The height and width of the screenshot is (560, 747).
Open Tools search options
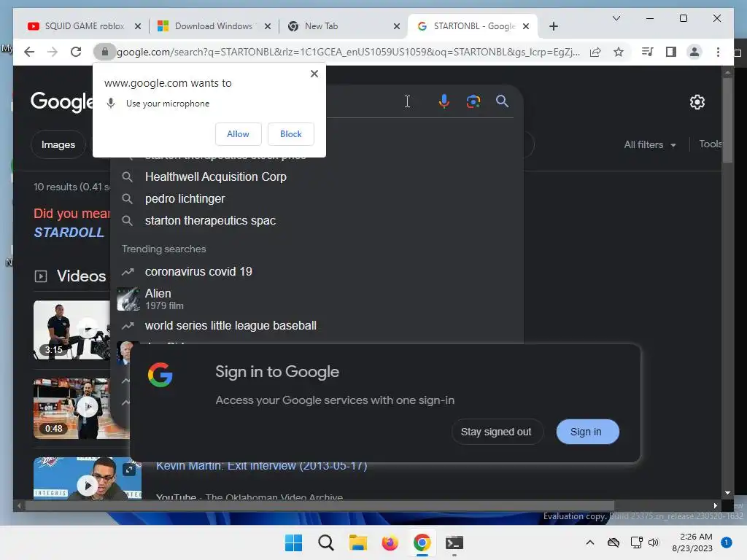pos(710,144)
